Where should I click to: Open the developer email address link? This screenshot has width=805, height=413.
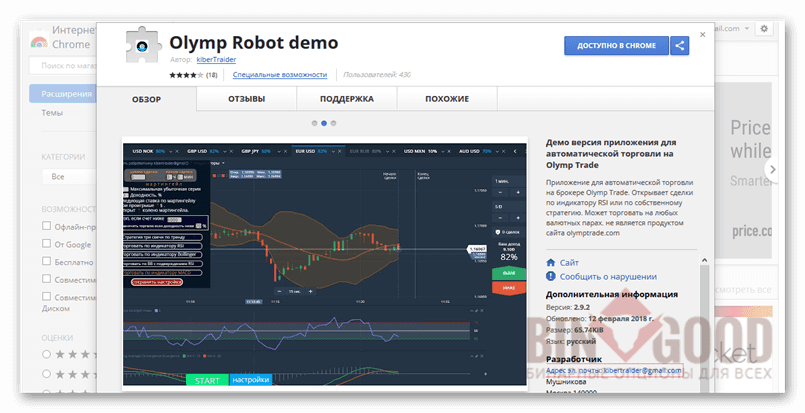coord(614,370)
